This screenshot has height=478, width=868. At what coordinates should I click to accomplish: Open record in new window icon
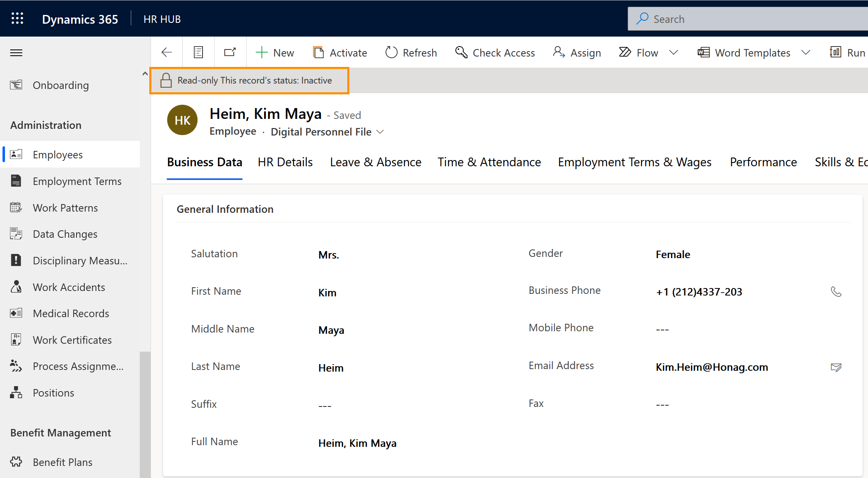coord(230,52)
